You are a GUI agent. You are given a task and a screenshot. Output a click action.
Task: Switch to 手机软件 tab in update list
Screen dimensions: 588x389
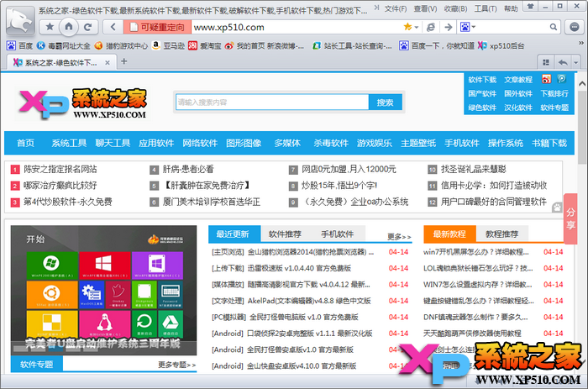pyautogui.click(x=337, y=234)
